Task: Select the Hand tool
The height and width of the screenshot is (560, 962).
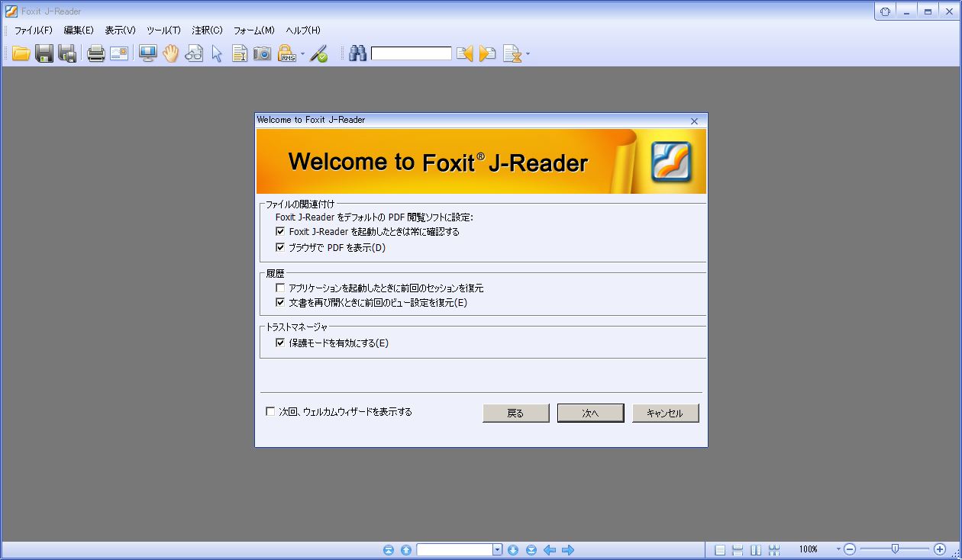Action: (x=170, y=53)
